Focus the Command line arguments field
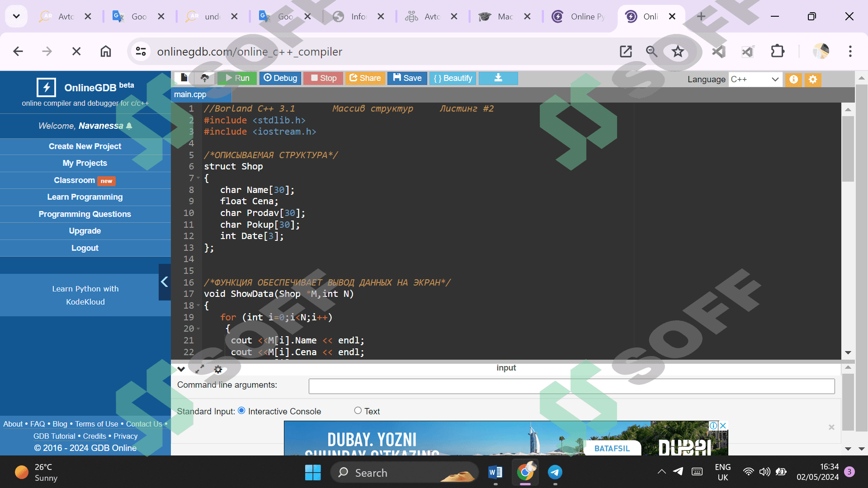The height and width of the screenshot is (488, 868). pyautogui.click(x=571, y=386)
